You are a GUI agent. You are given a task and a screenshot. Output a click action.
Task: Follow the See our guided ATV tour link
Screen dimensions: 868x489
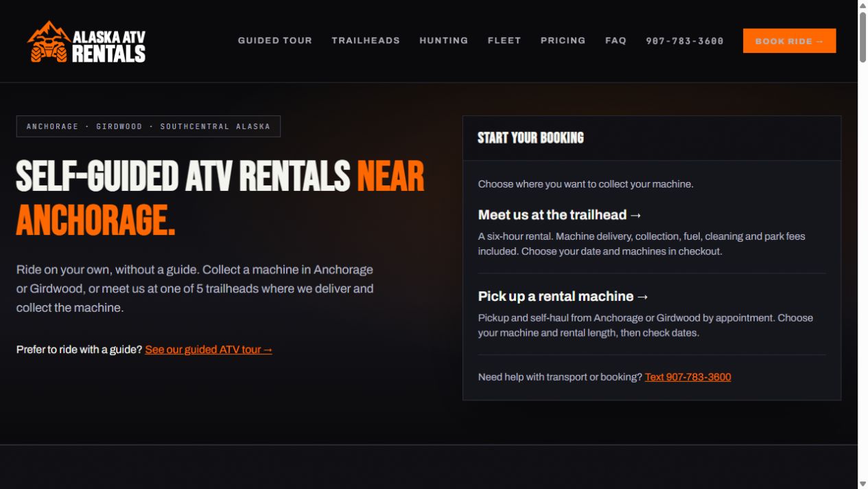pos(209,350)
